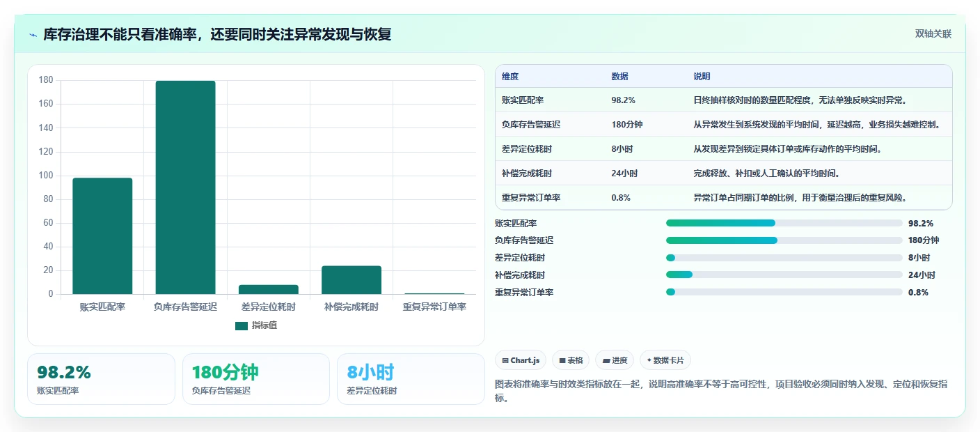The height and width of the screenshot is (432, 980).
Task: Click the 数据 column header
Action: point(619,77)
